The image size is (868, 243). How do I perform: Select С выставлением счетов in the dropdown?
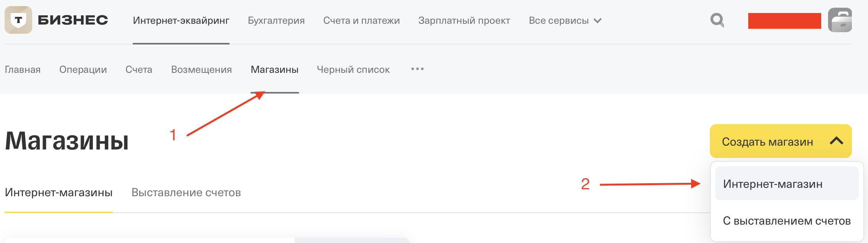[786, 220]
